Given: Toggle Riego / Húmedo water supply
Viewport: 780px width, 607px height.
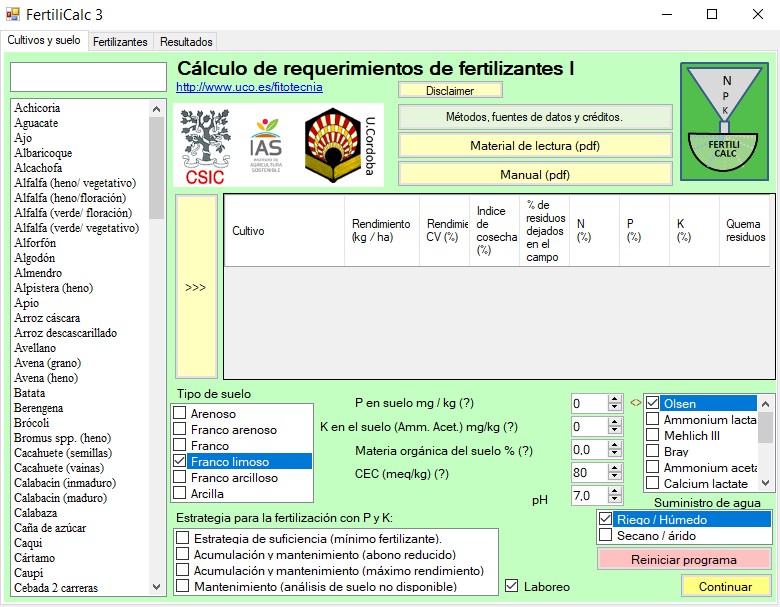Looking at the screenshot, I should tap(605, 519).
